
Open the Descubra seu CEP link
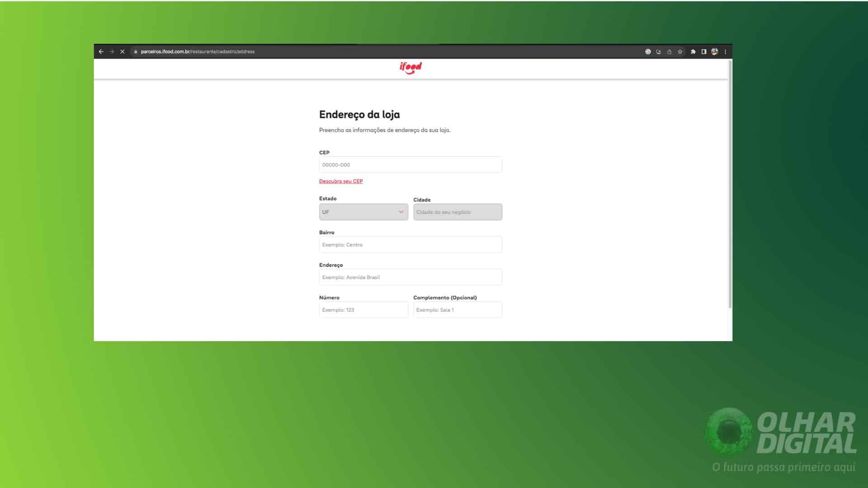[341, 181]
